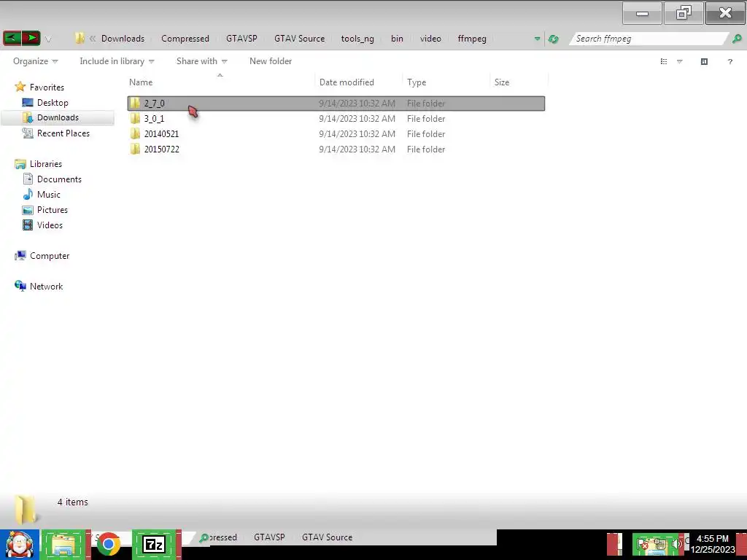Sort by Date modified column header

[x=358, y=82]
